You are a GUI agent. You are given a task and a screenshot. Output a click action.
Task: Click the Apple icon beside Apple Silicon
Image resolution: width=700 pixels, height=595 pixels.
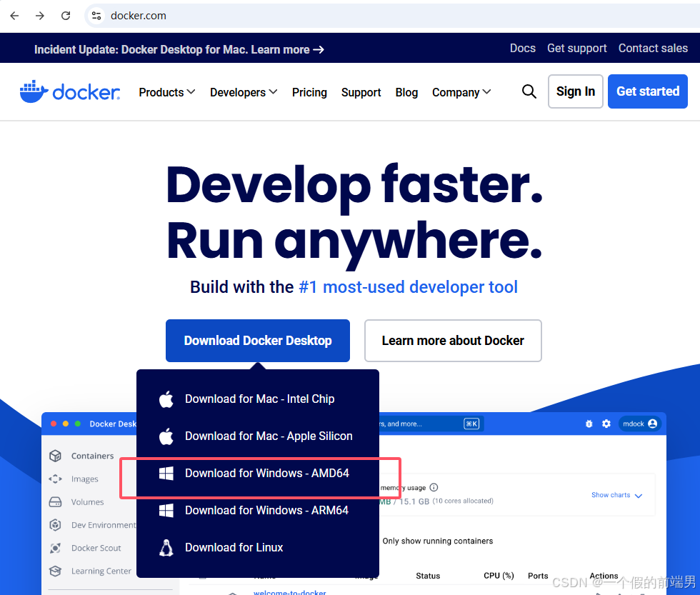[x=166, y=436]
